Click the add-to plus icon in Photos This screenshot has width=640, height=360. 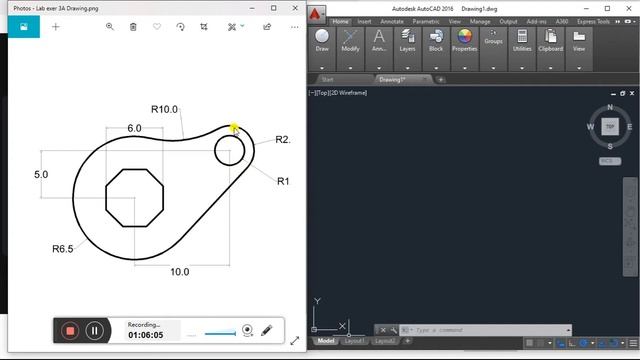point(56,27)
